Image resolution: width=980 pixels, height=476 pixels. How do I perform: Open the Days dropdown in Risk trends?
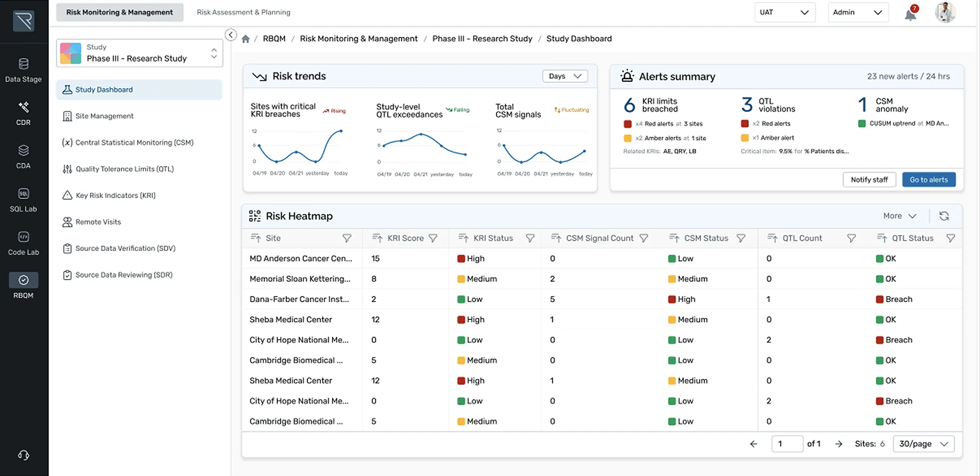coord(564,76)
